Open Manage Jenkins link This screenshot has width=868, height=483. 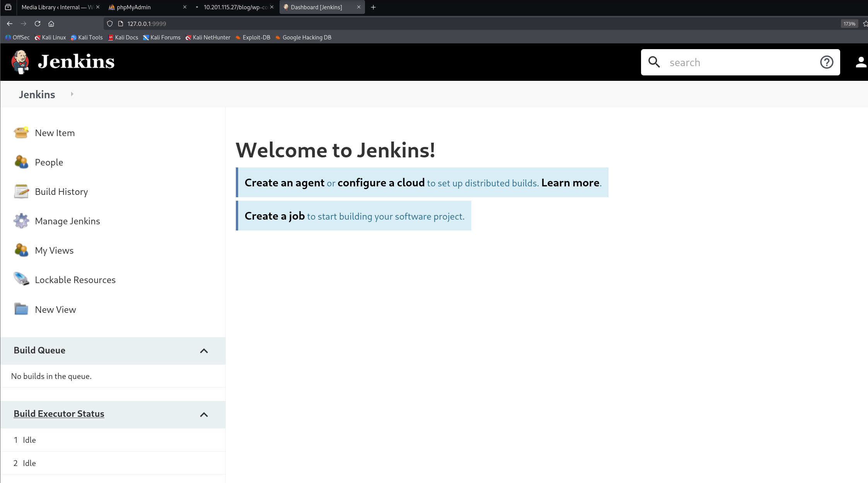tap(68, 221)
